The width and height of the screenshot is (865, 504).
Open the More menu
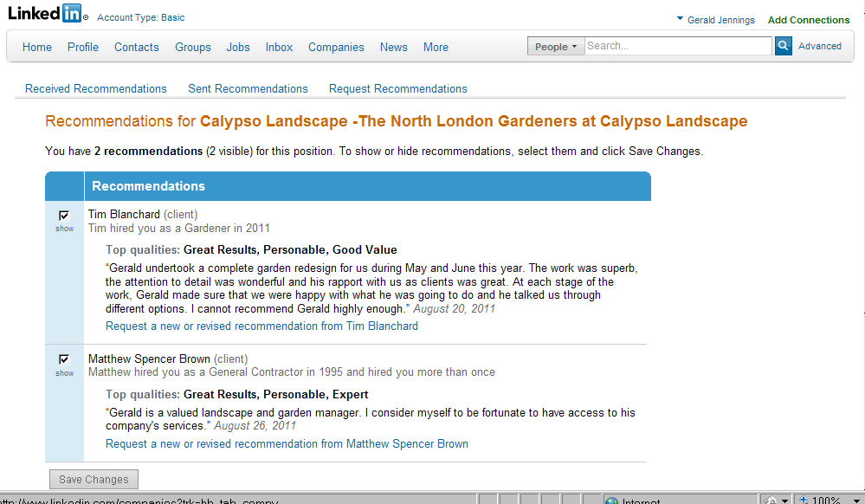tap(436, 47)
